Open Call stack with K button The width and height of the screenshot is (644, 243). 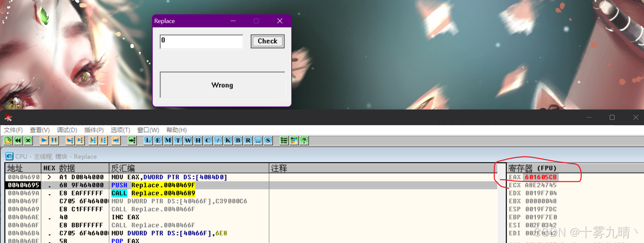[x=228, y=141]
